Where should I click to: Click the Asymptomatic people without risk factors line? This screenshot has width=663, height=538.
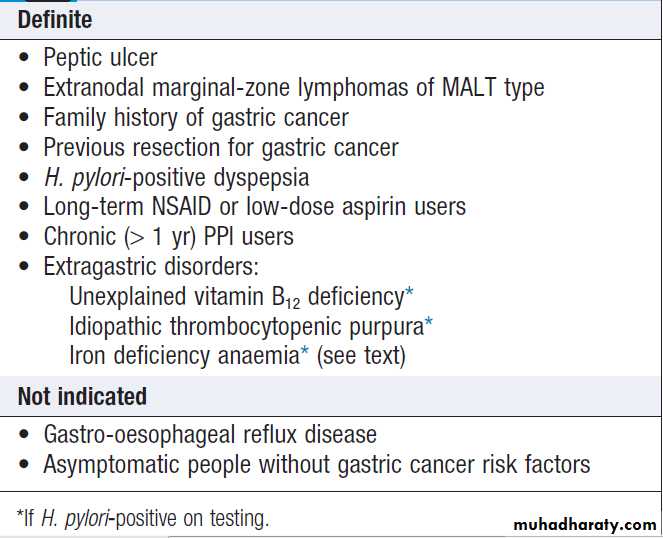316,465
